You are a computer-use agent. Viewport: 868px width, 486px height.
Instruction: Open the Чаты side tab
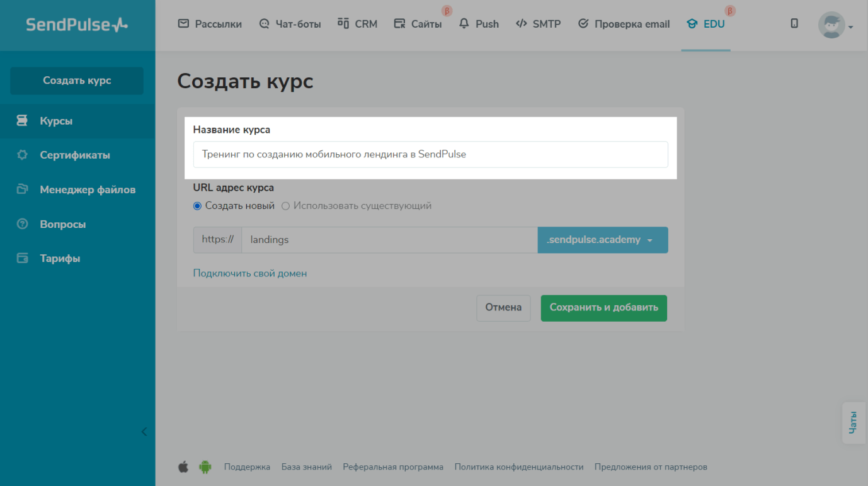coord(854,422)
